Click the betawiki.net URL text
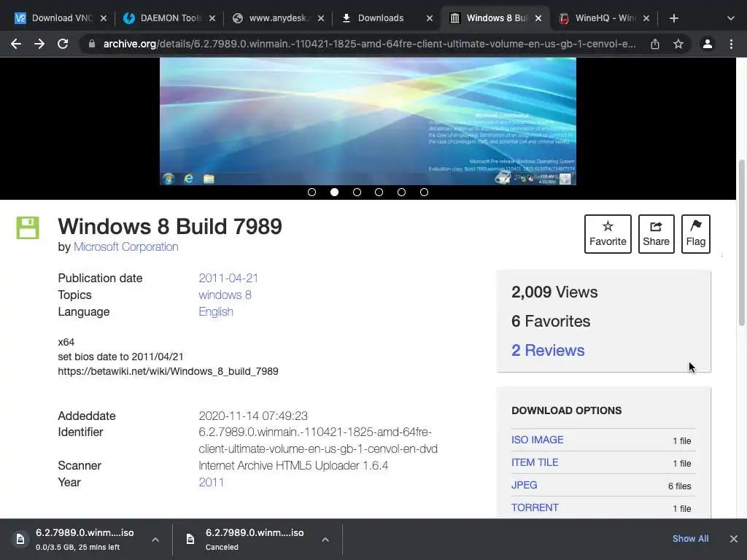Viewport: 747px width, 560px height. coord(169,371)
